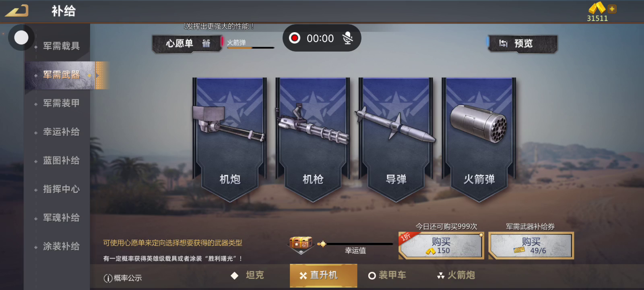644x290 pixels.
Task: Open 军需载具 in the sidebar
Action: [x=61, y=46]
